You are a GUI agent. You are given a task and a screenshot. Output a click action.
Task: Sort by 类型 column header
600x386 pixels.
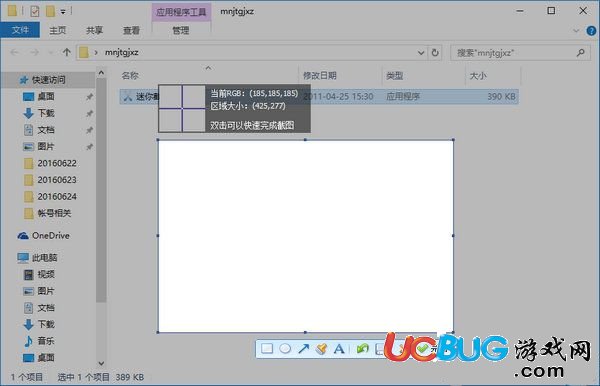click(x=395, y=76)
